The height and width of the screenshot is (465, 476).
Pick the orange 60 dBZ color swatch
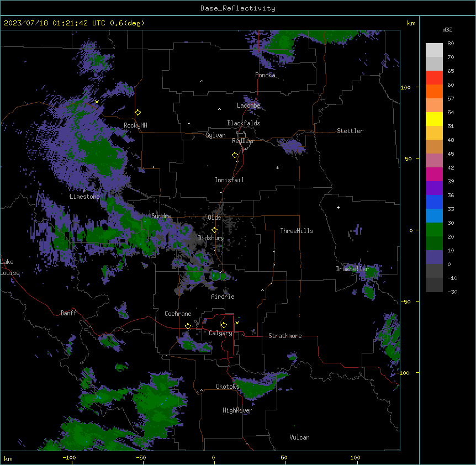click(434, 91)
